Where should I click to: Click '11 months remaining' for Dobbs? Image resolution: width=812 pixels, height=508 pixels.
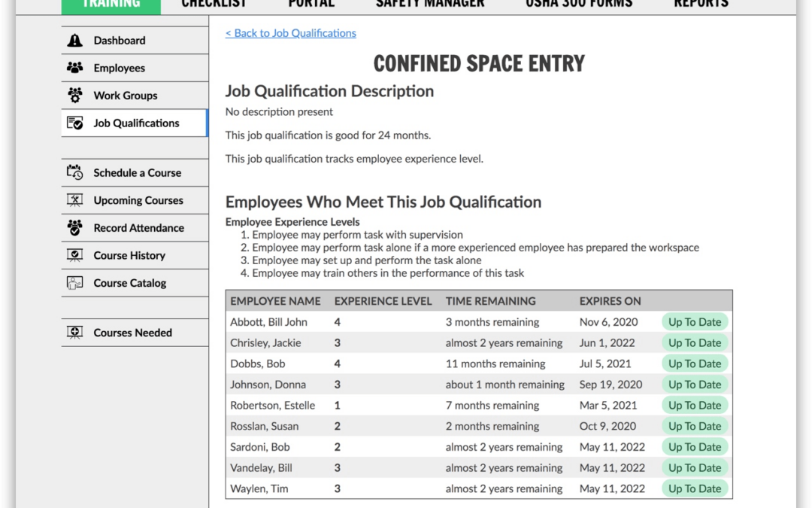click(495, 364)
